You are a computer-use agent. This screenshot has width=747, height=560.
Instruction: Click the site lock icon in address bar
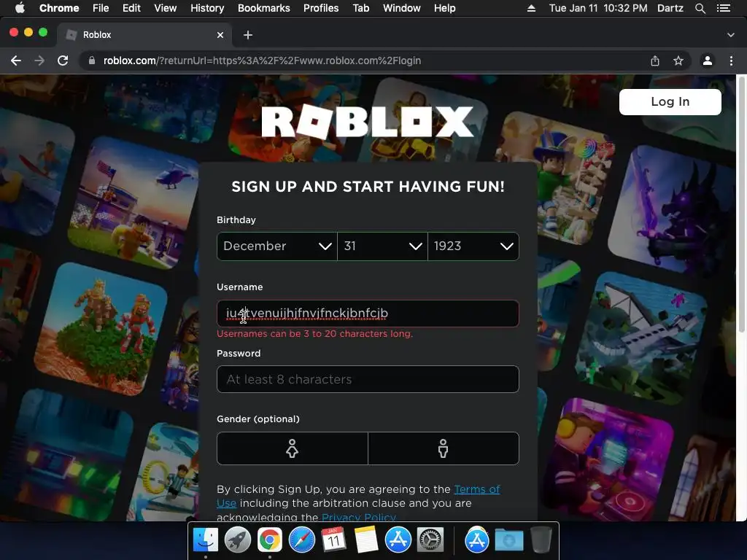click(92, 61)
